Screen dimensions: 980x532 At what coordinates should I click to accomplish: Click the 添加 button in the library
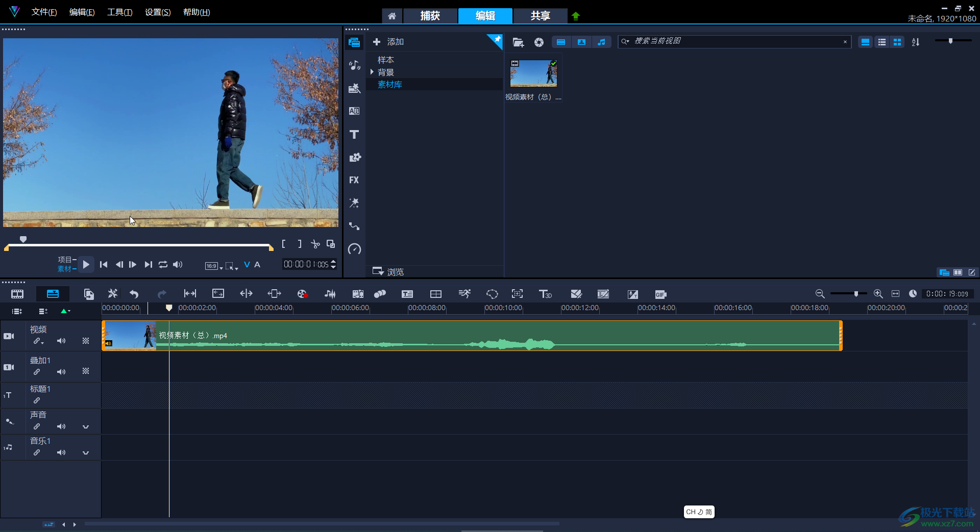388,42
